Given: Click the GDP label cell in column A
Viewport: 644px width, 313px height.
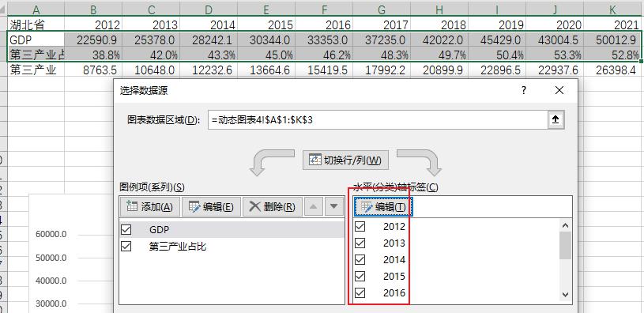Looking at the screenshot, I should 36,40.
